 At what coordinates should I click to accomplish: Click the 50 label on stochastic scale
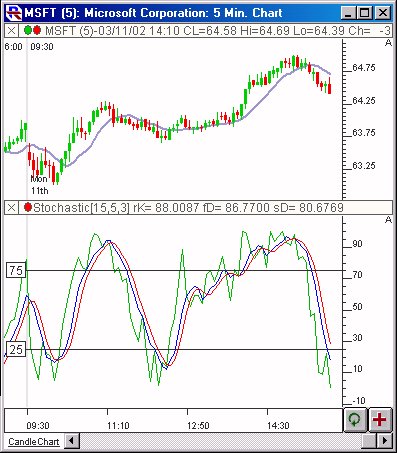pyautogui.click(x=357, y=307)
